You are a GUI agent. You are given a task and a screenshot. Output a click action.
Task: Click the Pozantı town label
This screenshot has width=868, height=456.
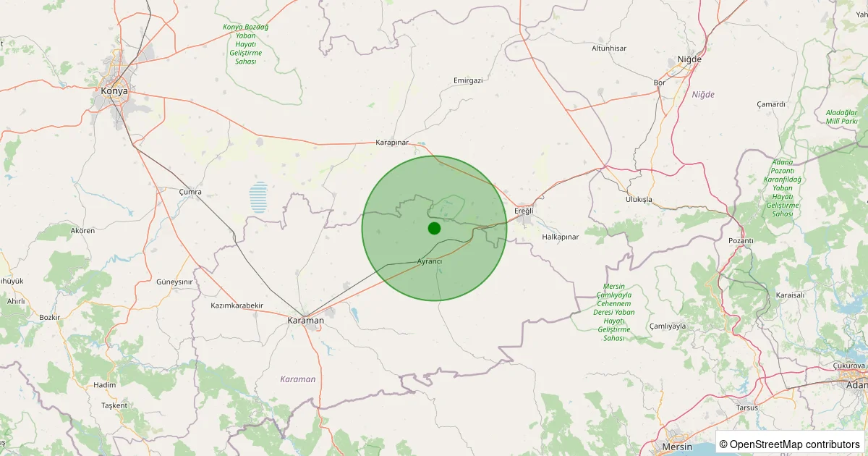click(741, 240)
